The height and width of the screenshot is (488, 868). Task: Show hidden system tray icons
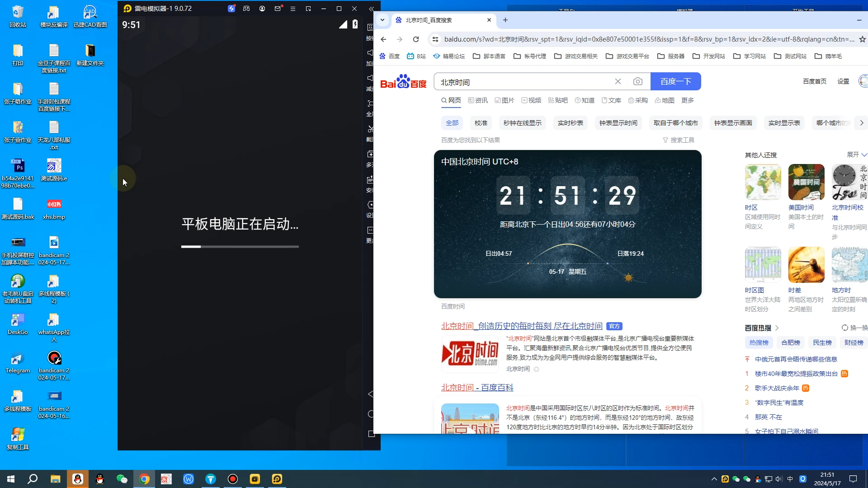pos(714,479)
